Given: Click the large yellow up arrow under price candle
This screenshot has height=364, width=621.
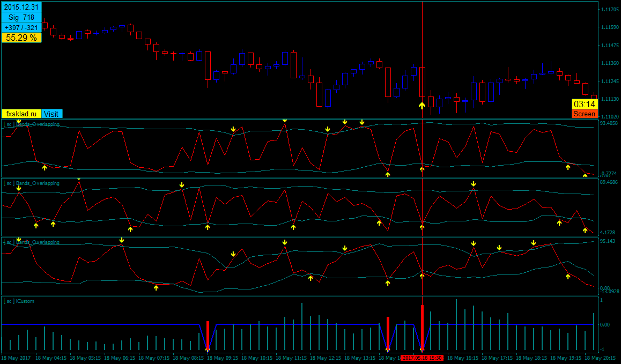Looking at the screenshot, I should [422, 106].
